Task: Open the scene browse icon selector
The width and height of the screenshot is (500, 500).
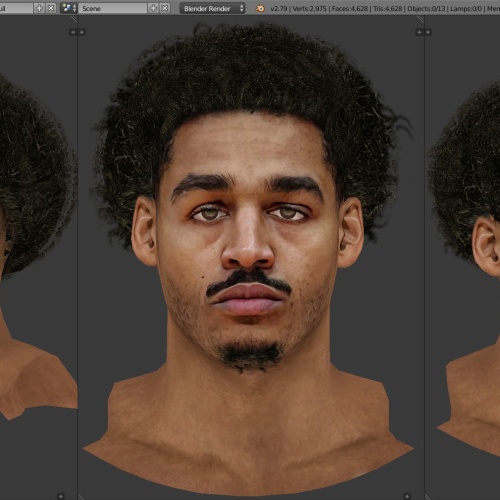Action: pyautogui.click(x=69, y=8)
